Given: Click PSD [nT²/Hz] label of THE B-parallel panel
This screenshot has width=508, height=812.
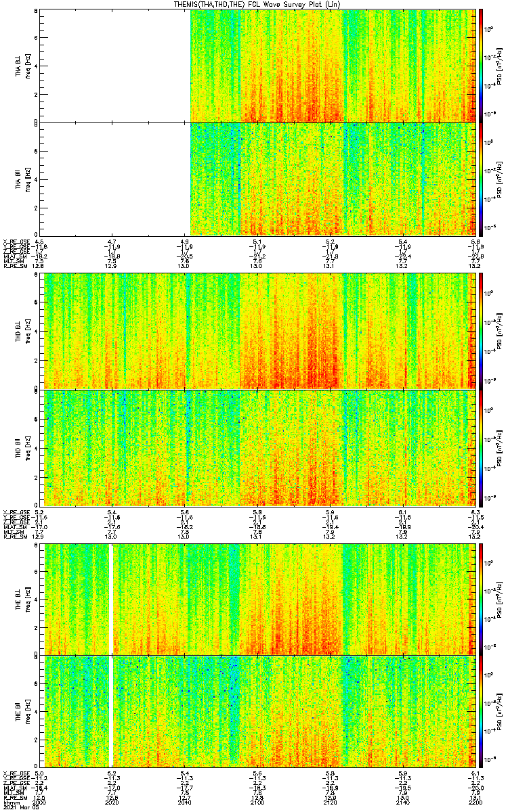Looking at the screenshot, I should pyautogui.click(x=500, y=710).
